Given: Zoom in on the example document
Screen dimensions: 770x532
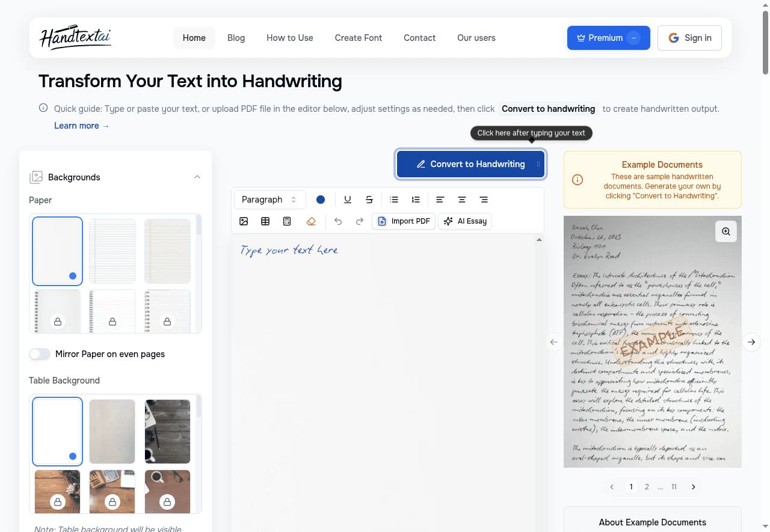Looking at the screenshot, I should click(726, 231).
